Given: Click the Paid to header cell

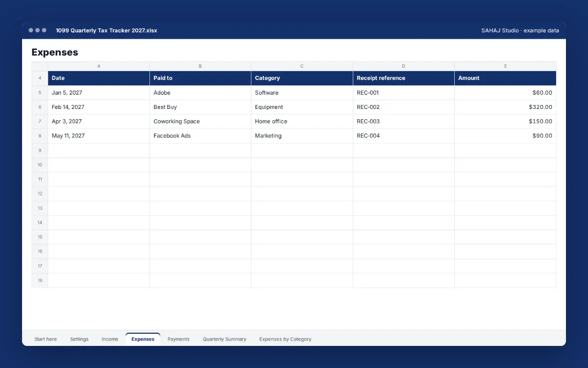Looking at the screenshot, I should pyautogui.click(x=200, y=78).
